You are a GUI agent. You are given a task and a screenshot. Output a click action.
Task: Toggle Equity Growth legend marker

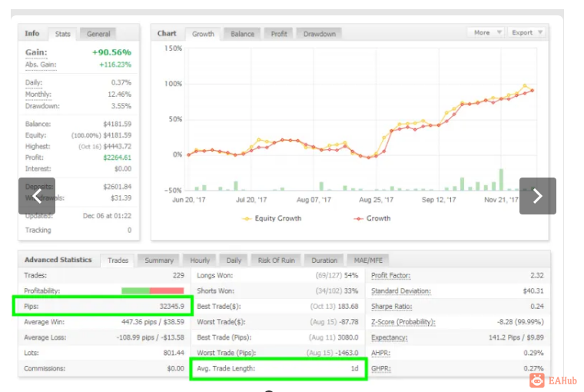pyautogui.click(x=247, y=219)
